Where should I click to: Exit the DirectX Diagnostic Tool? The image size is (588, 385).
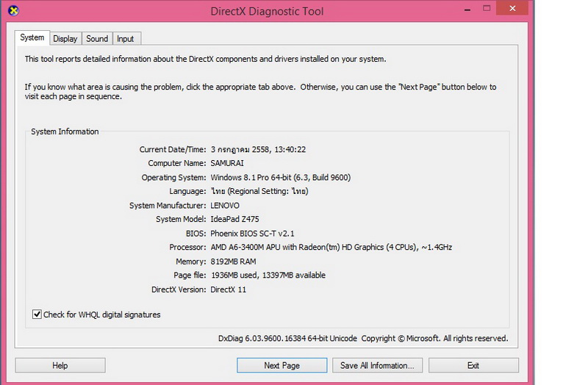pyautogui.click(x=473, y=365)
